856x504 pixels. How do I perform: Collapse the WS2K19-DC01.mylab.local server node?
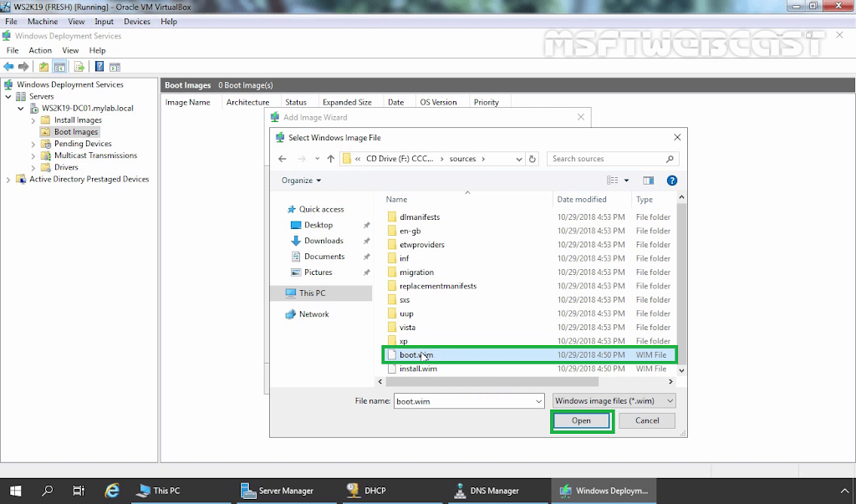(x=21, y=108)
